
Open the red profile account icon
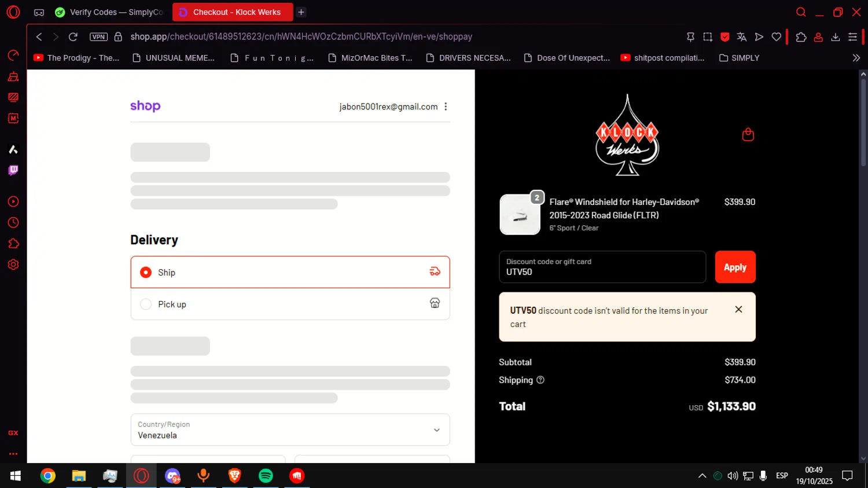818,36
